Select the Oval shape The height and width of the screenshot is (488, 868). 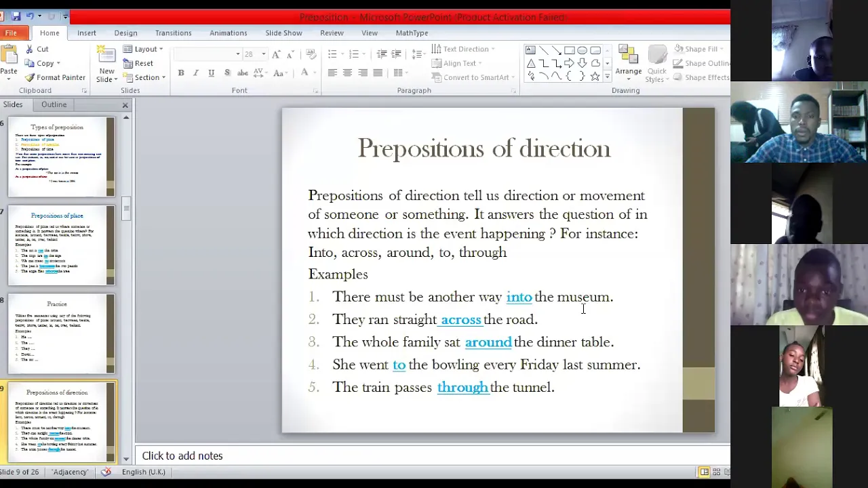tap(583, 50)
